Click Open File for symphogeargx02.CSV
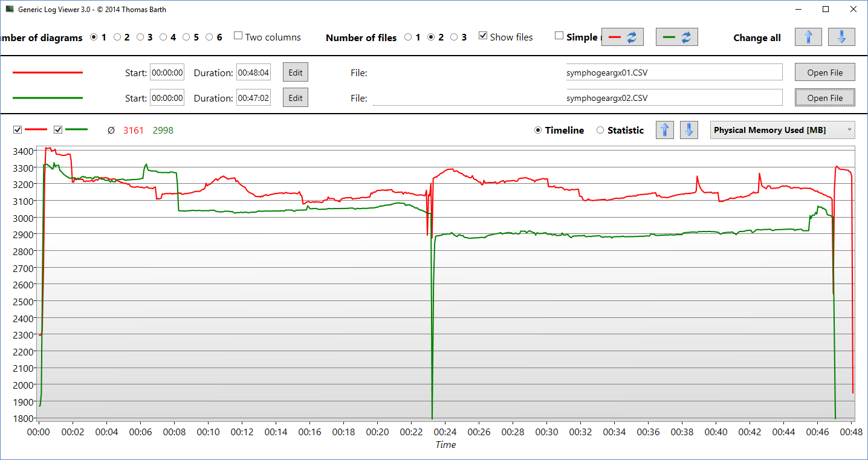868x460 pixels. [x=824, y=98]
